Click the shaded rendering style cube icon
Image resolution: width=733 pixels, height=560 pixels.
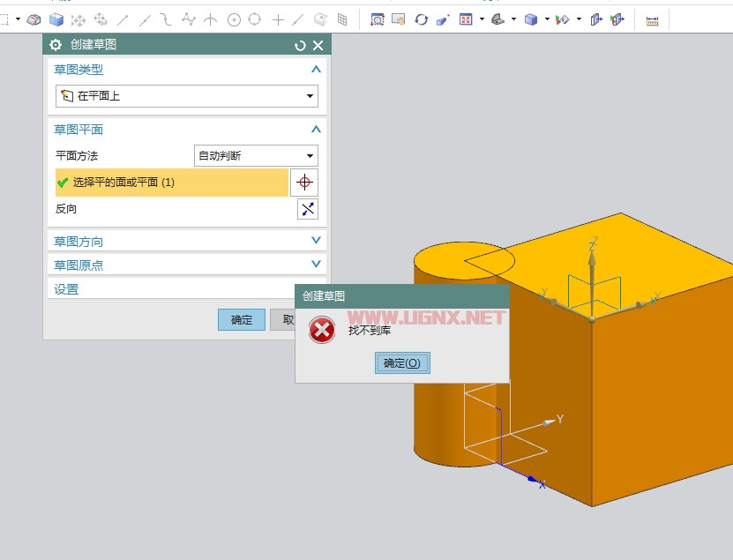click(531, 19)
